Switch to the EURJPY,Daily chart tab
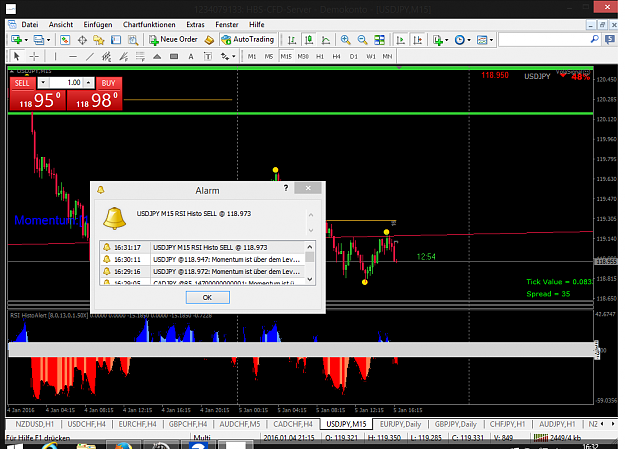This screenshot has height=449, width=625. [400, 424]
